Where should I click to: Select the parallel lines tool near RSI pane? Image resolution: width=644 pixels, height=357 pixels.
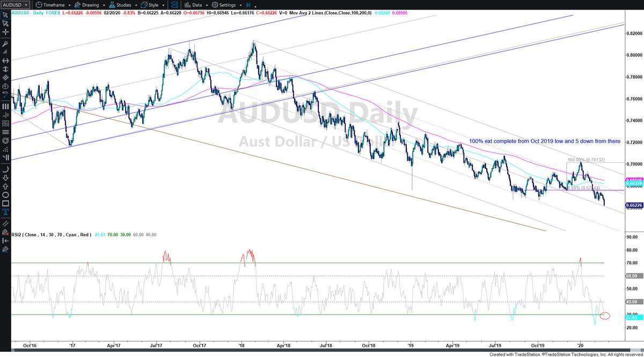pyautogui.click(x=6, y=224)
